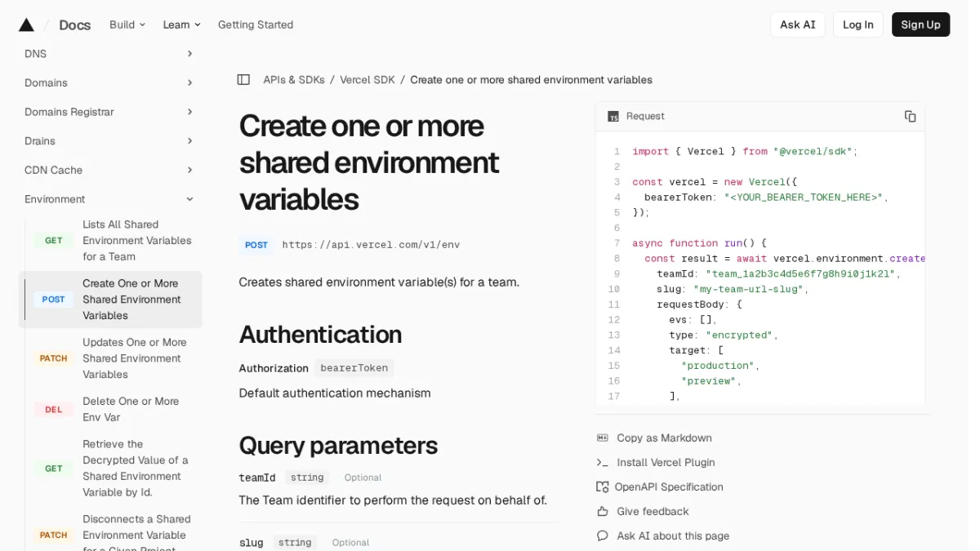Click the CDN Cache sidebar label

pos(53,171)
